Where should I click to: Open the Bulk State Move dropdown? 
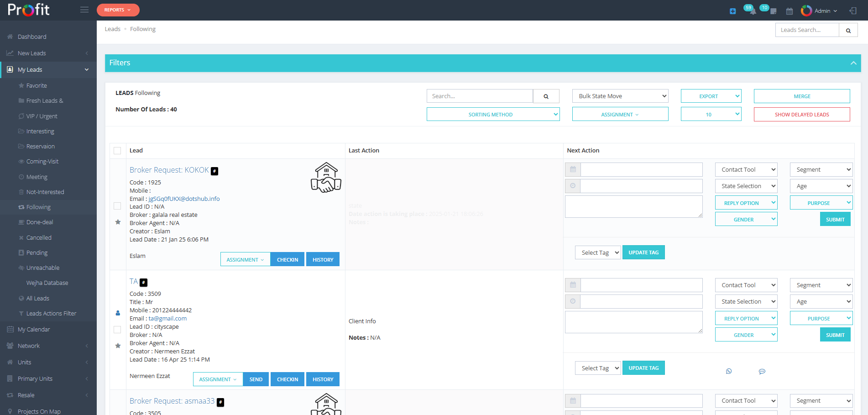(x=620, y=96)
